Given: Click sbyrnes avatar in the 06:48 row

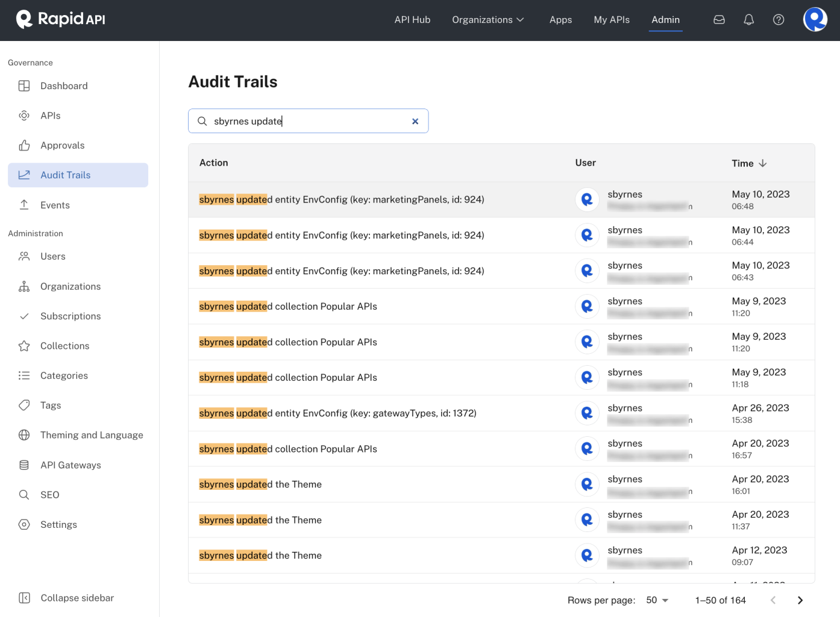Looking at the screenshot, I should click(587, 199).
